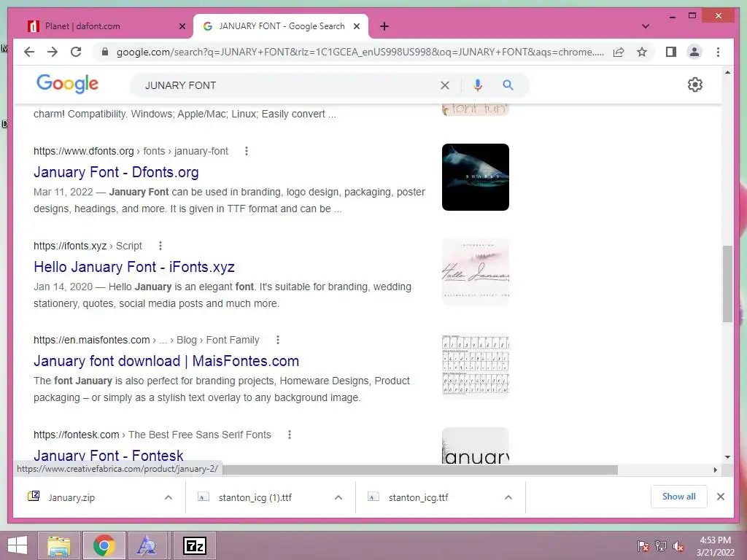Open 7-Zip from taskbar

[x=195, y=545]
